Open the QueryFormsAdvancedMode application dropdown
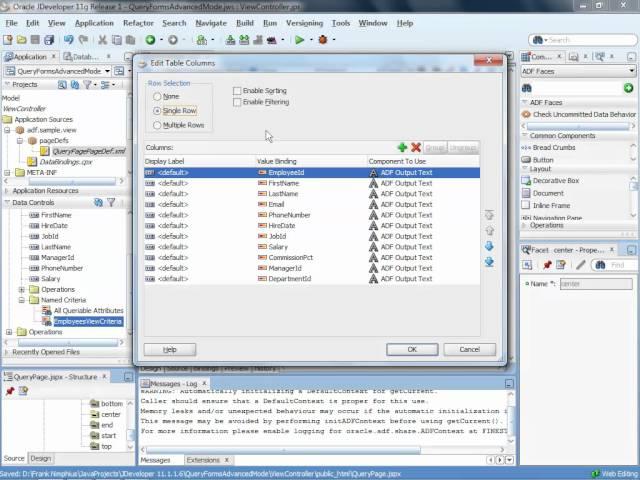This screenshot has height=480, width=640. 107,71
